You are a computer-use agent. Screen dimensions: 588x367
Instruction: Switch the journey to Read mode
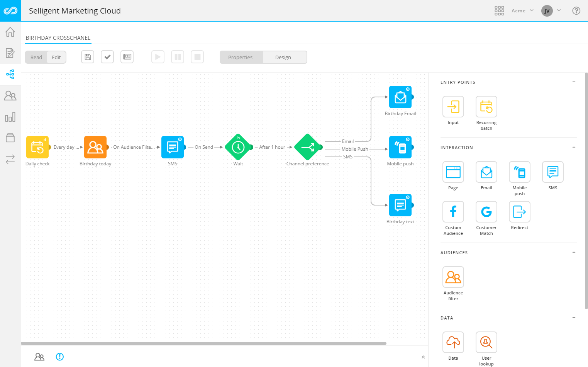(x=36, y=57)
